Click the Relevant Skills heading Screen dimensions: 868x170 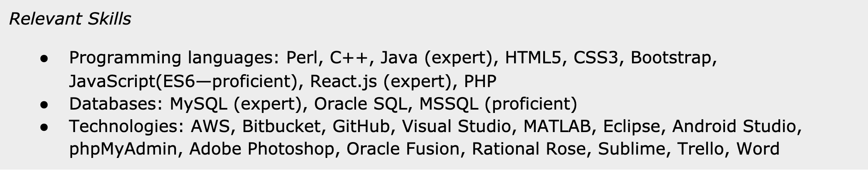point(70,19)
